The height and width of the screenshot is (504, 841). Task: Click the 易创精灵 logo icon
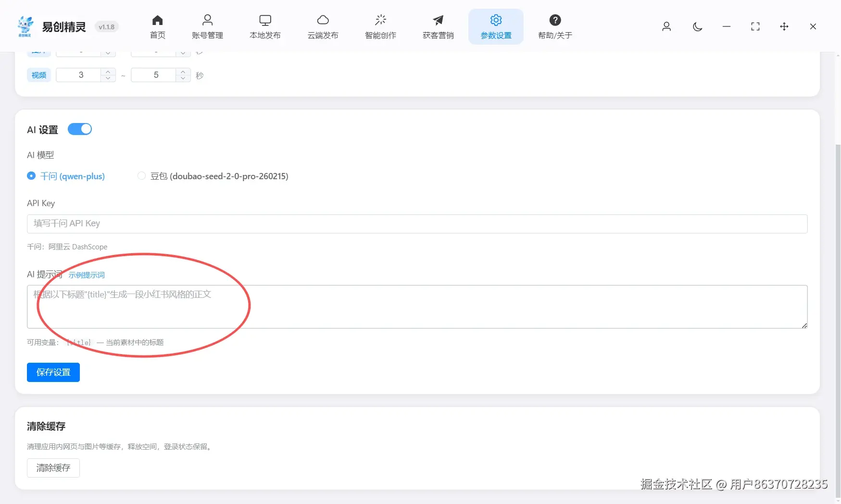click(x=25, y=26)
